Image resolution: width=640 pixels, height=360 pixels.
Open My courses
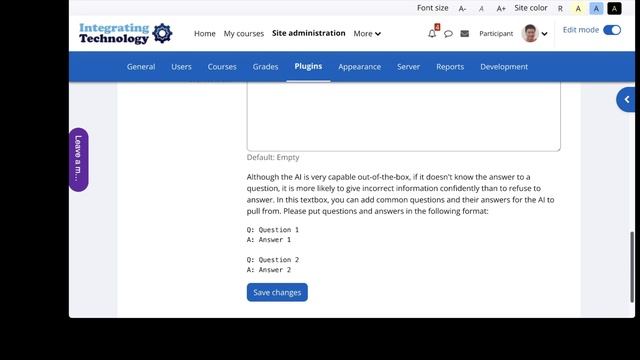click(x=244, y=33)
